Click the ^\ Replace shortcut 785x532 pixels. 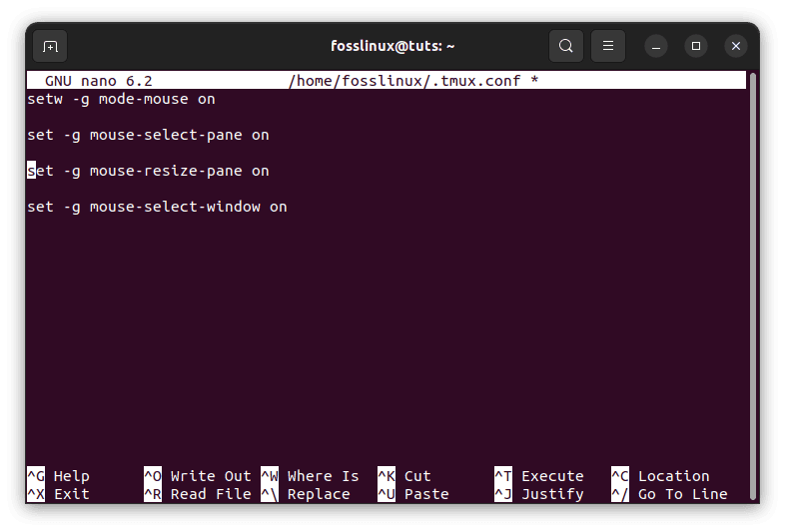click(x=306, y=494)
